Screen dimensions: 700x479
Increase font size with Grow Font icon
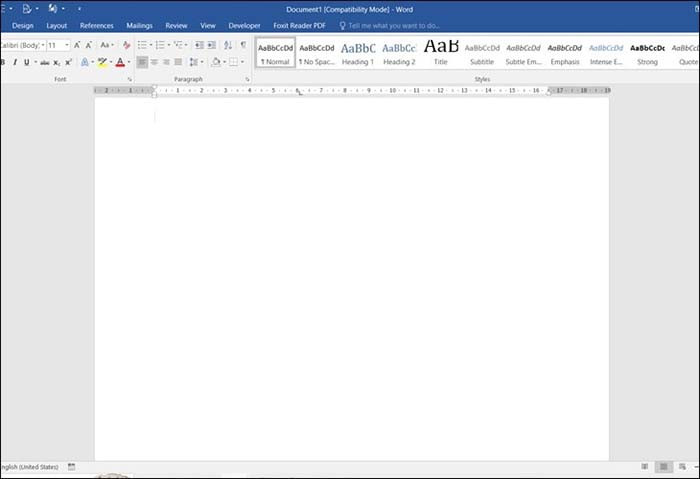tap(77, 45)
